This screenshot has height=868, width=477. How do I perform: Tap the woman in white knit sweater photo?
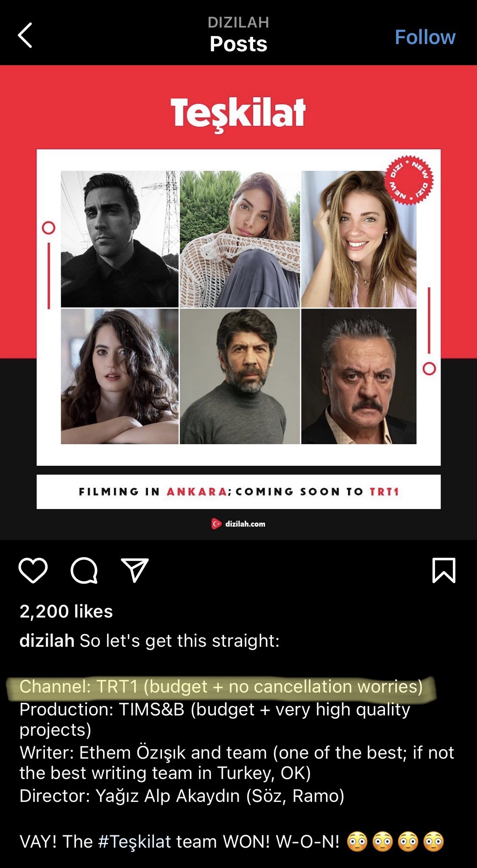pyautogui.click(x=240, y=239)
